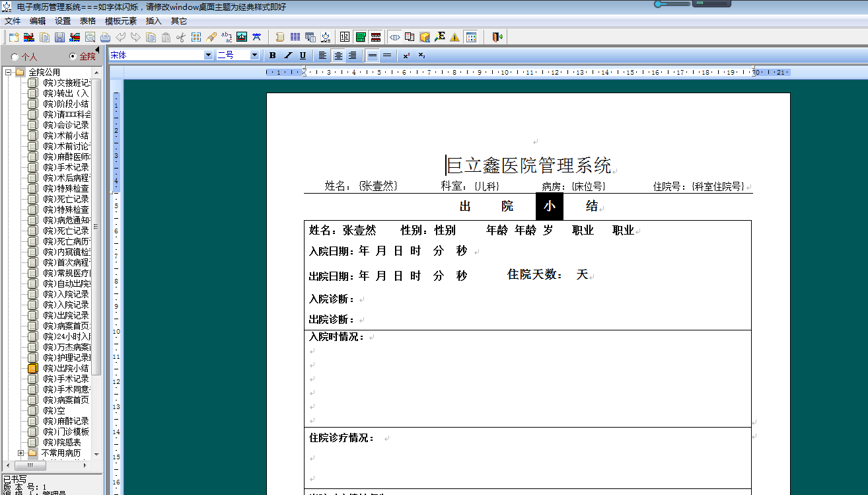This screenshot has width=868, height=495.
Task: Open Find using the binoculars toolbar icon
Action: pos(256,38)
